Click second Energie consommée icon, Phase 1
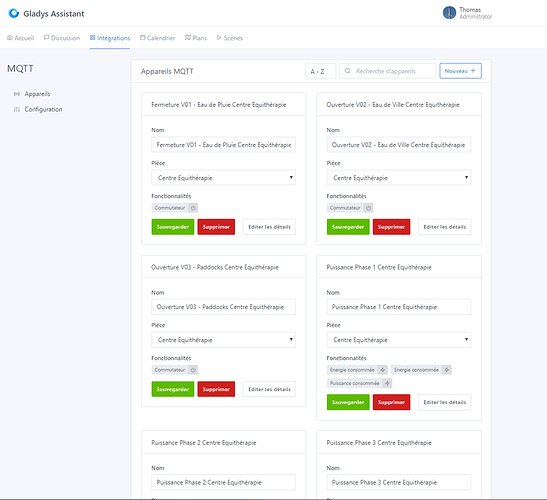547x500 pixels. click(x=447, y=370)
